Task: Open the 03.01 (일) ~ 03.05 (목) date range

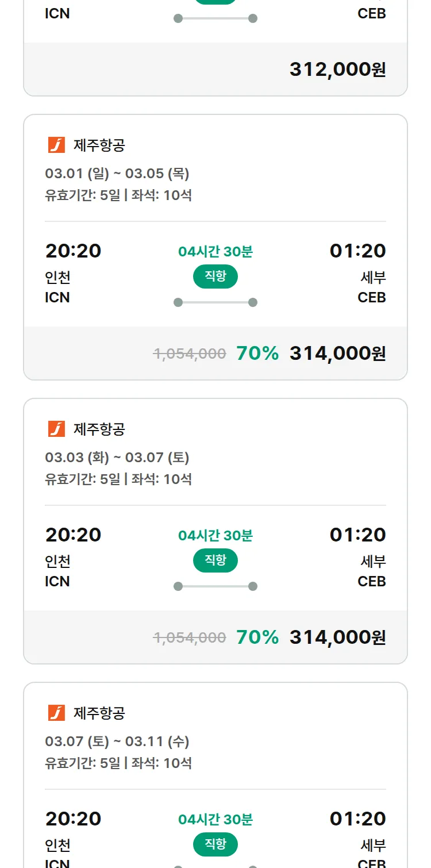Action: tap(117, 173)
